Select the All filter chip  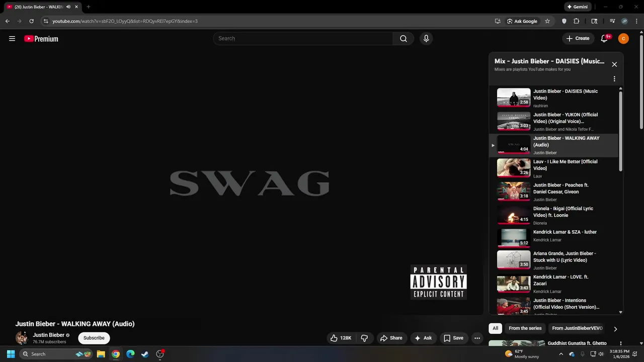tap(495, 328)
